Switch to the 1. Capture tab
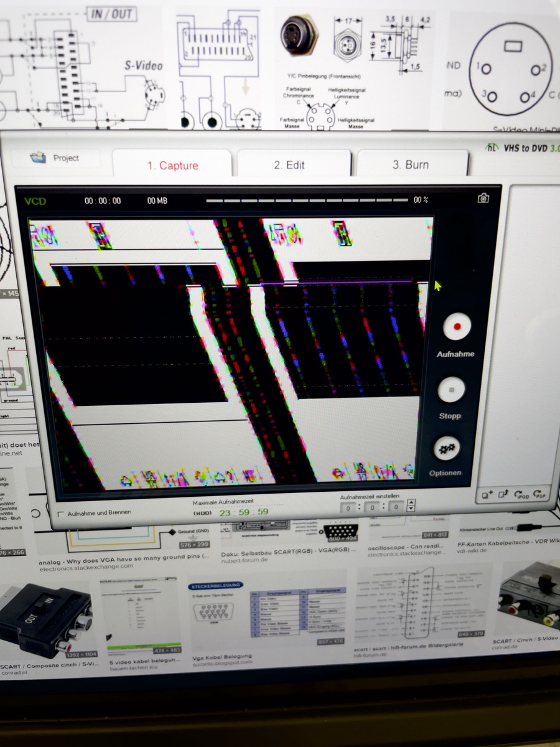Image resolution: width=560 pixels, height=747 pixels. coord(172,164)
